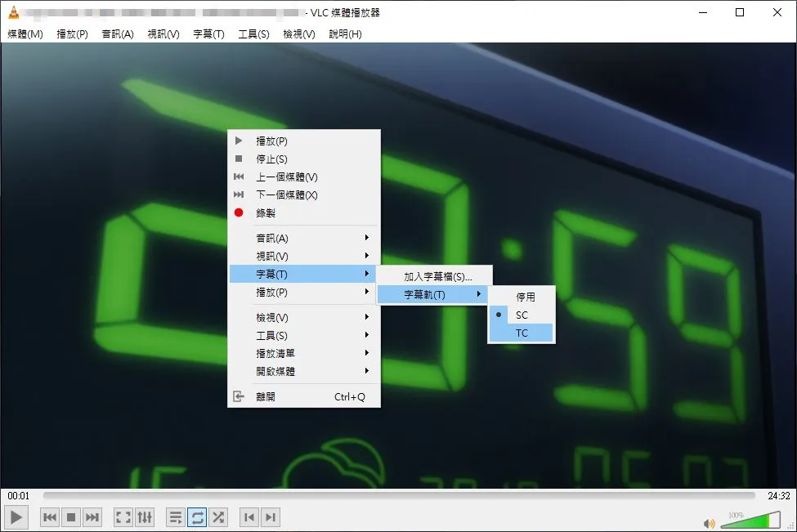The width and height of the screenshot is (797, 532).
Task: Choose 播放(P) with play icon in context menu
Action: tap(304, 141)
